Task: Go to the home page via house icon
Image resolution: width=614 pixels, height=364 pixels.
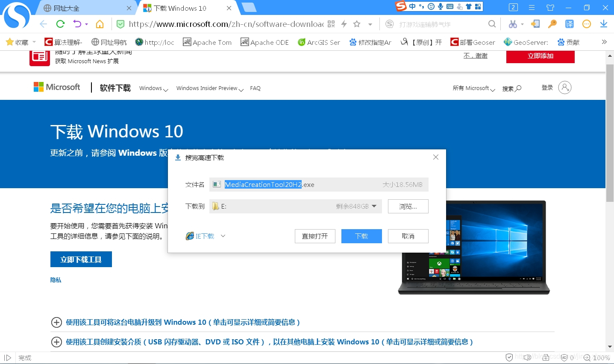Action: pyautogui.click(x=100, y=24)
